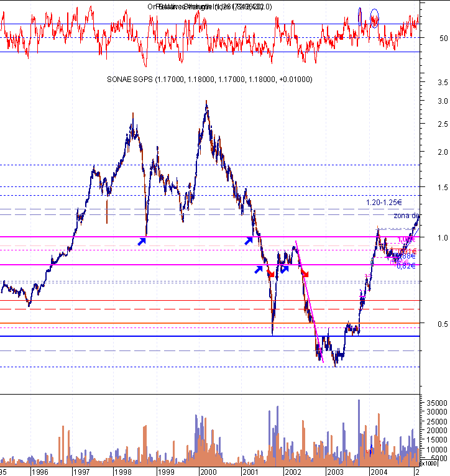Click the 1999 year label on time axis
Image resolution: width=450 pixels, height=476 pixels.
166,472
